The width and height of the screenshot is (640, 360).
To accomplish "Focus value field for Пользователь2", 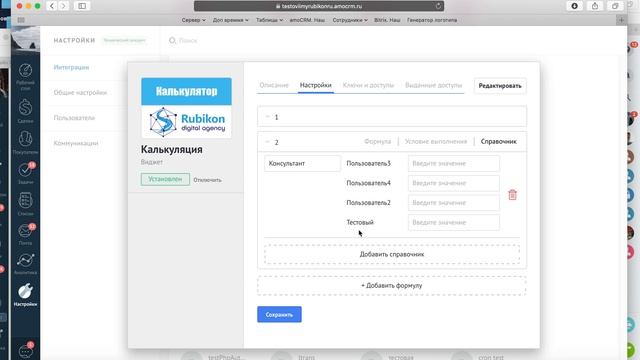I will [x=453, y=202].
